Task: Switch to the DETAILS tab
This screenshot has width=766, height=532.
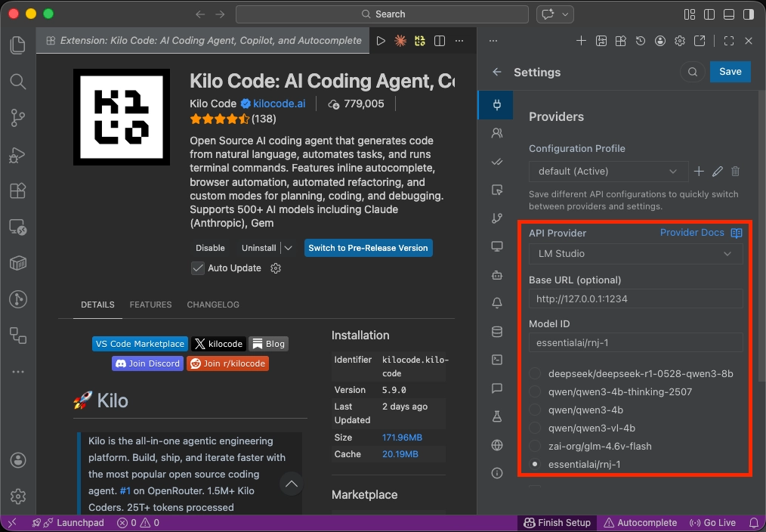Action: [x=97, y=305]
